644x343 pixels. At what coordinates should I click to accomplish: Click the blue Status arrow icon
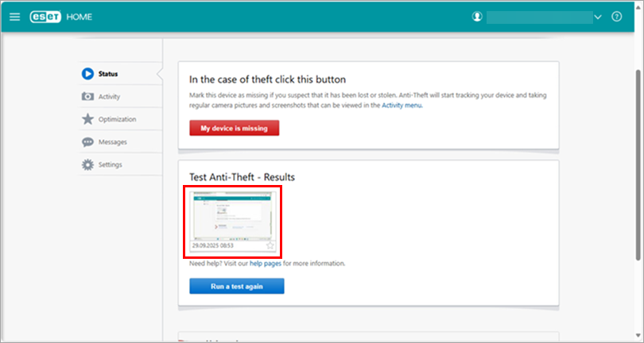coord(87,74)
